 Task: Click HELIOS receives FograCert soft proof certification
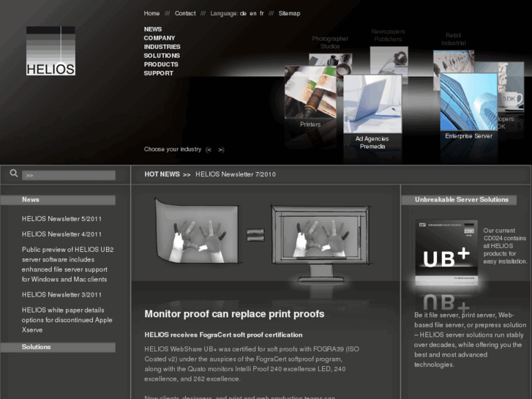point(223,335)
